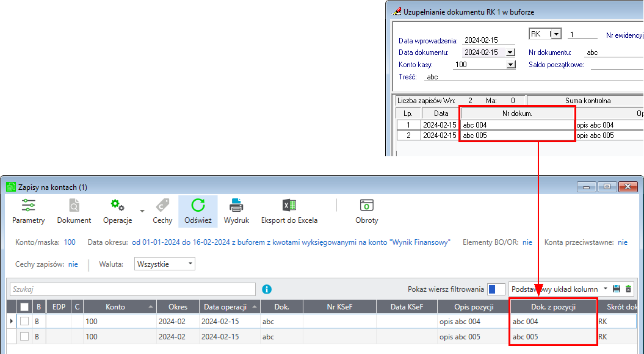Expand the Operacje dropdown arrow

(142, 211)
